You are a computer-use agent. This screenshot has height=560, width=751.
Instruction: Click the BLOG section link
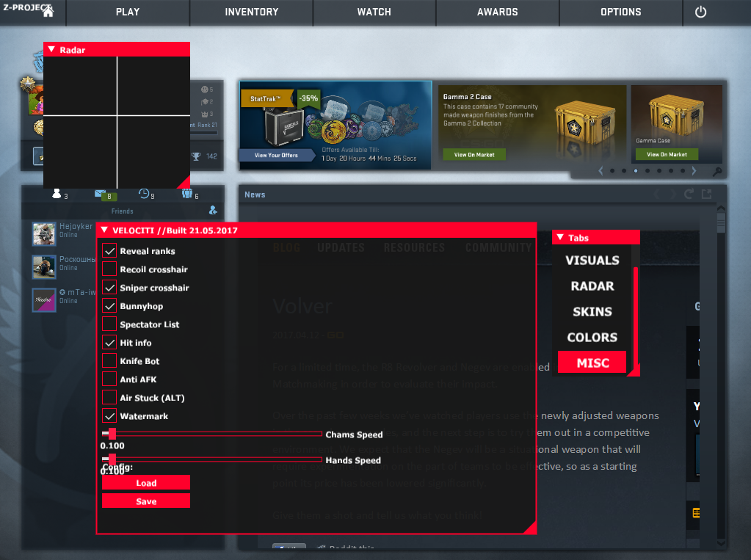[286, 247]
